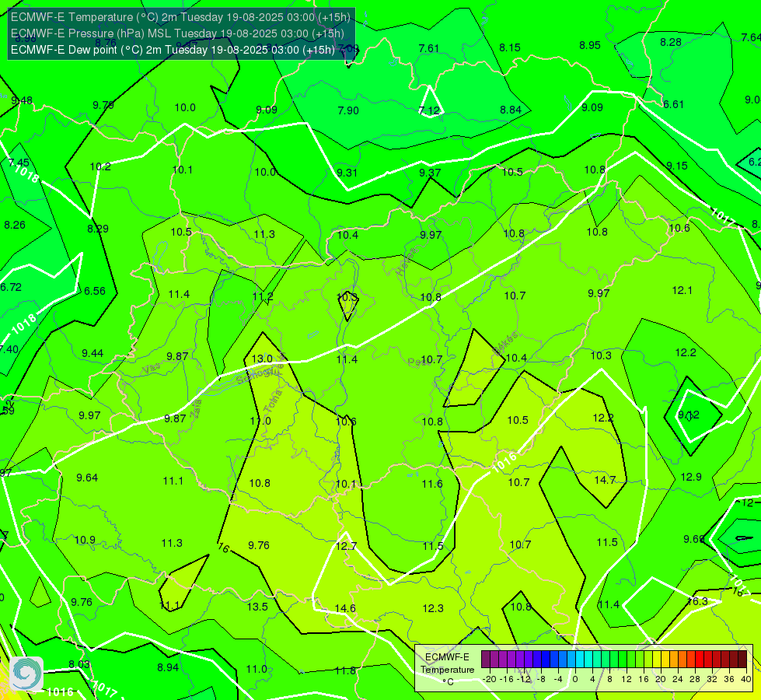The image size is (761, 700).
Task: Click the 10.9 temperature value
Action: [85, 541]
